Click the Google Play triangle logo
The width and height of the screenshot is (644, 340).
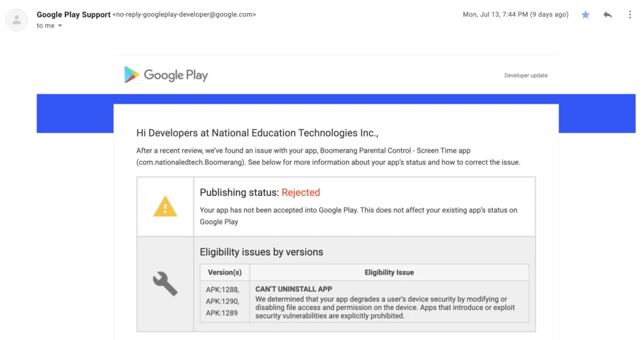click(x=131, y=75)
